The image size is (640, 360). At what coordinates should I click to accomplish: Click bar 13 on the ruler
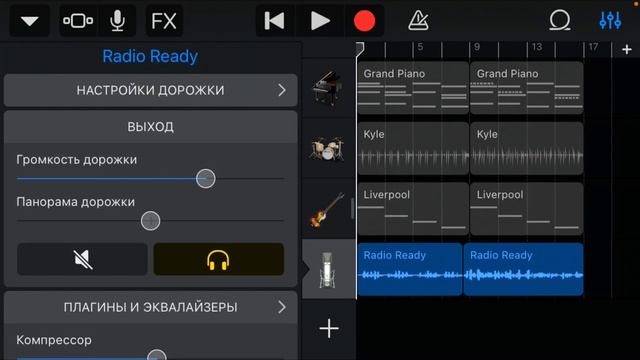point(537,47)
